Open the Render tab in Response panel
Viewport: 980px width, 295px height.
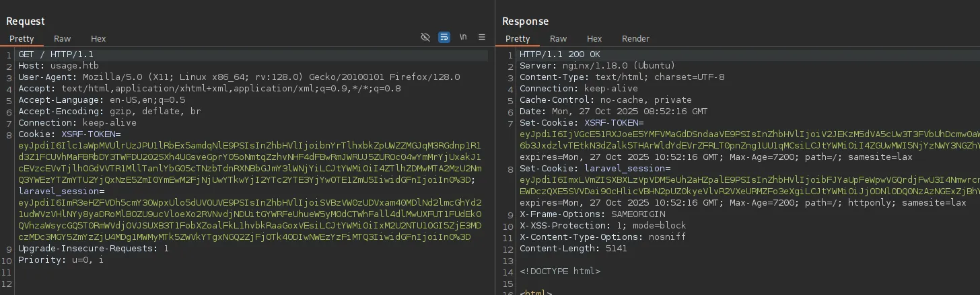pos(635,39)
